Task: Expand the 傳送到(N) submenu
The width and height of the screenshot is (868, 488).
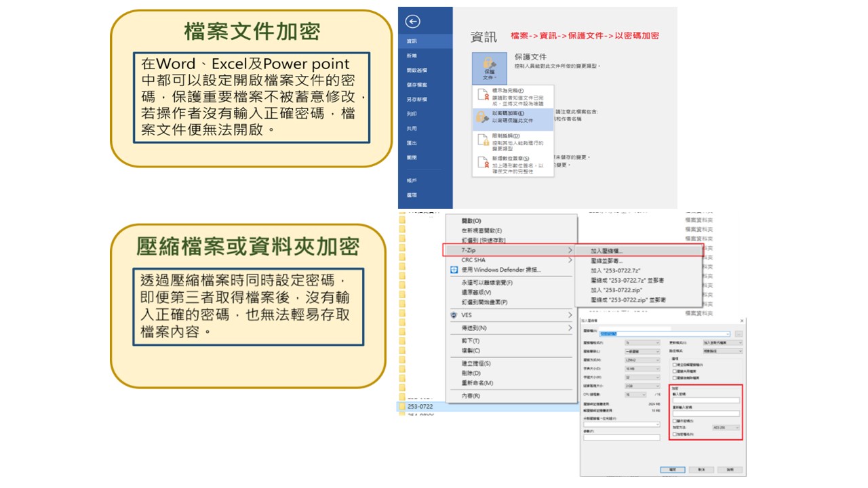Action: [570, 328]
